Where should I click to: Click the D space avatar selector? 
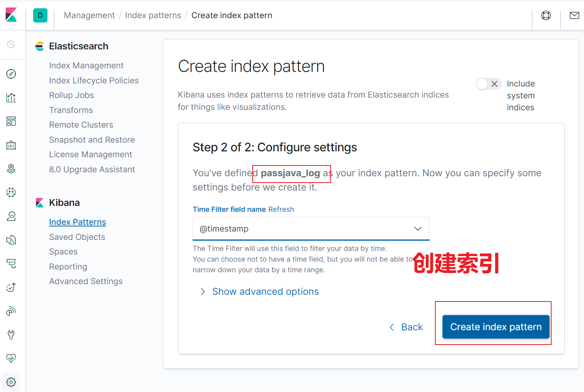click(x=40, y=15)
